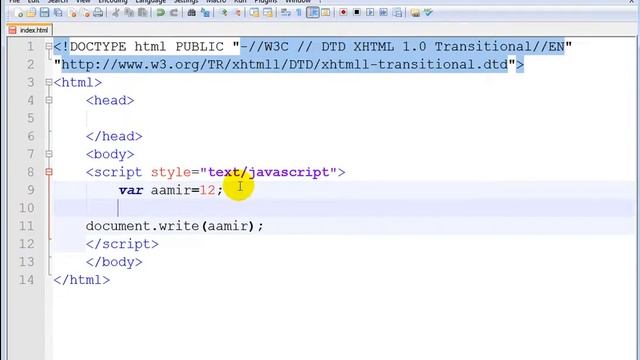The height and width of the screenshot is (360, 640).
Task: Click the Close All documents icon
Action: (86, 13)
